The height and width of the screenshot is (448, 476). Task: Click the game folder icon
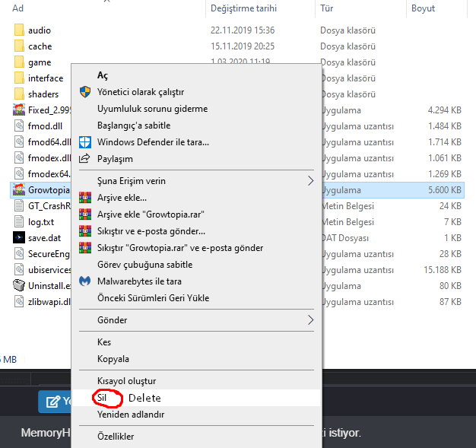point(19,62)
